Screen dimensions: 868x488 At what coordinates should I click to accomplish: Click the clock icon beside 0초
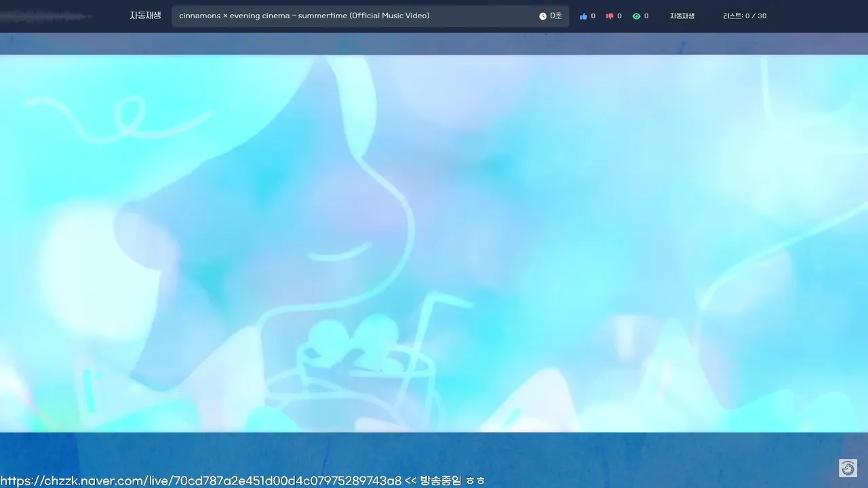(542, 16)
